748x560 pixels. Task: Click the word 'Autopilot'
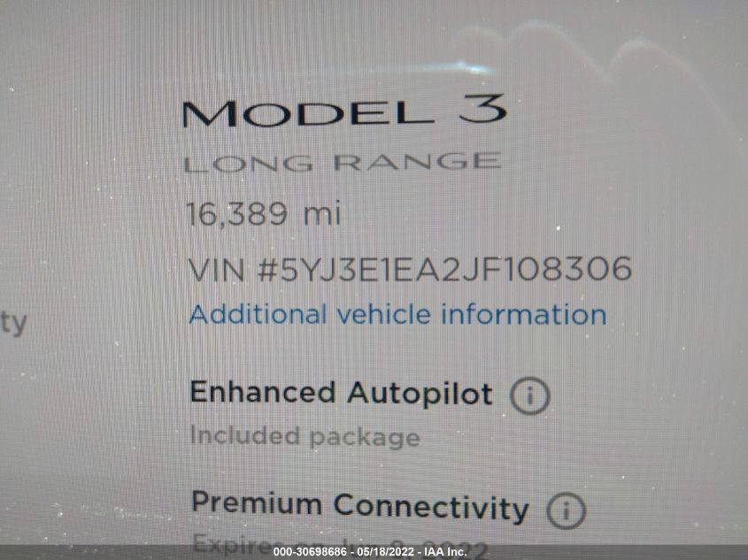point(420,395)
